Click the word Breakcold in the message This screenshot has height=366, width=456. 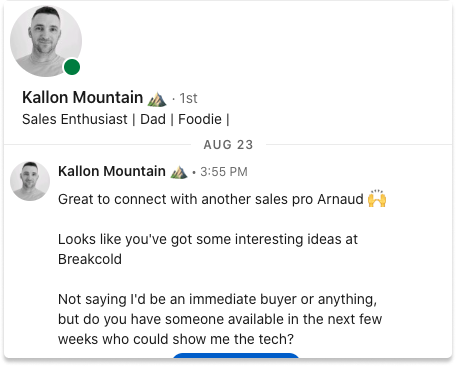click(x=90, y=259)
